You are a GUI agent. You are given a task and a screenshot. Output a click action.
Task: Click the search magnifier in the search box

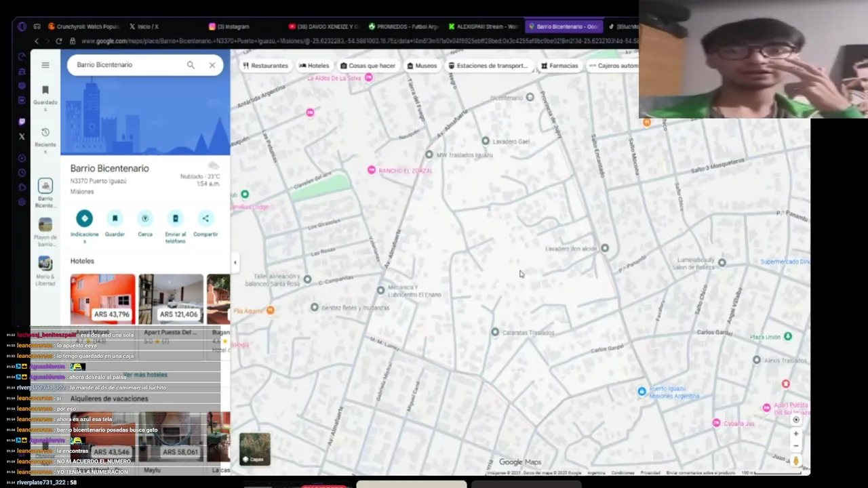pyautogui.click(x=191, y=65)
